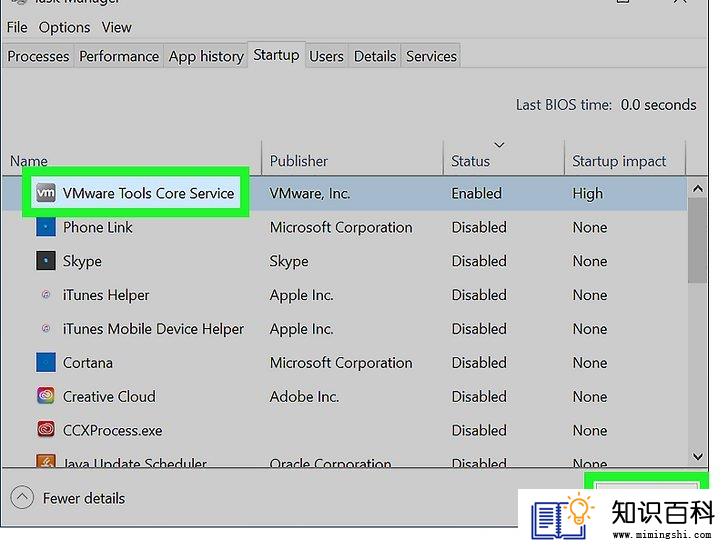Sort by the Publisher column header

click(352, 161)
